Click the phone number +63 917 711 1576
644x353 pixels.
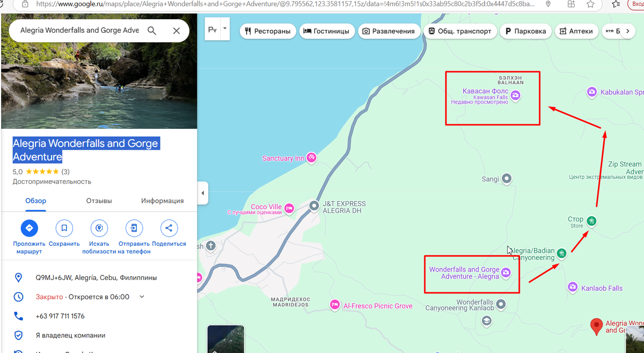coord(60,316)
